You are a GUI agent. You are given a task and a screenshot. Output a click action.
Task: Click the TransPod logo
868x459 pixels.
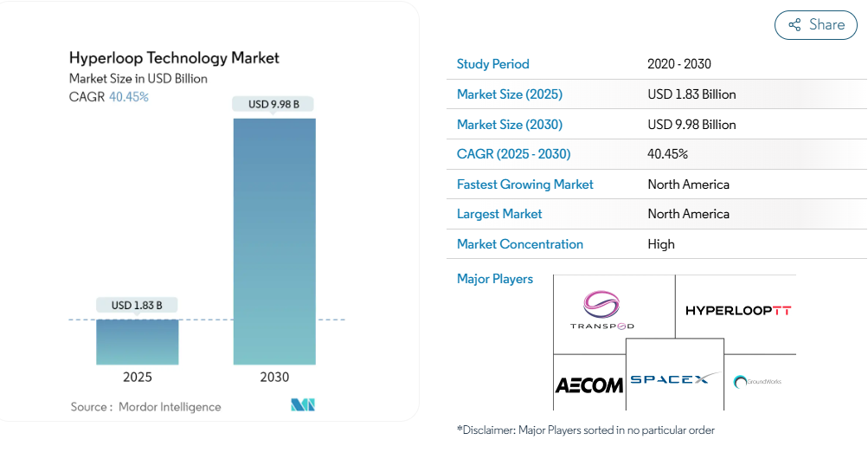(x=602, y=310)
